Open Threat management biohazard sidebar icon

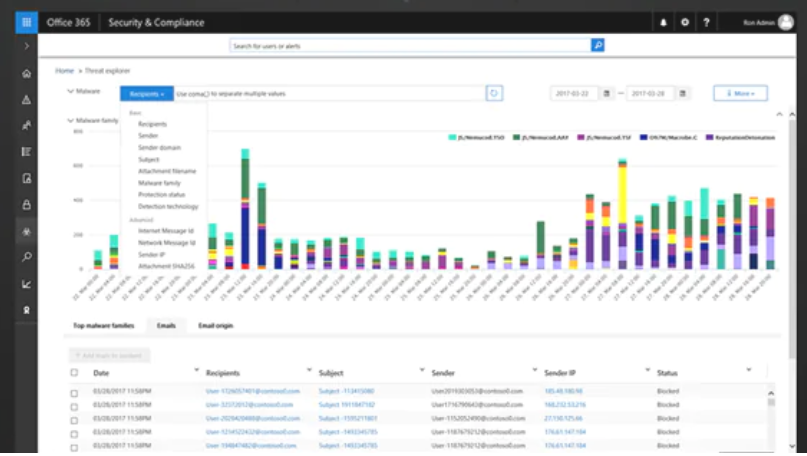click(x=27, y=232)
